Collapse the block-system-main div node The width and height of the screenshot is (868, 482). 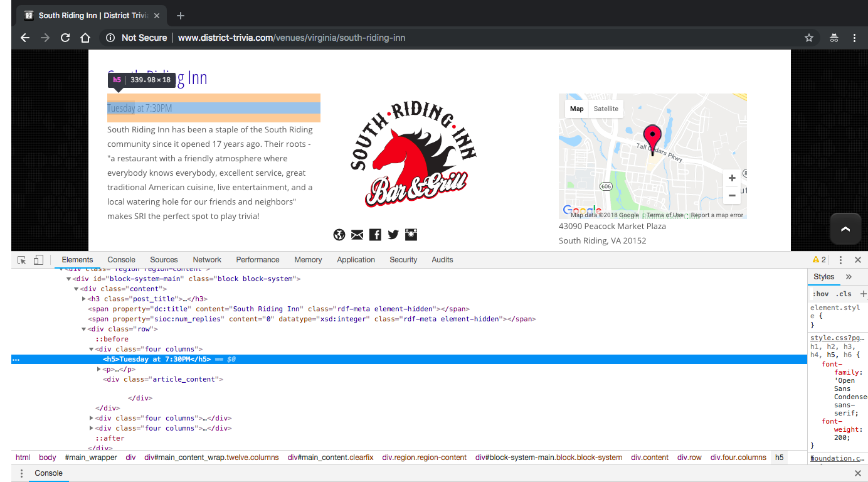click(69, 279)
